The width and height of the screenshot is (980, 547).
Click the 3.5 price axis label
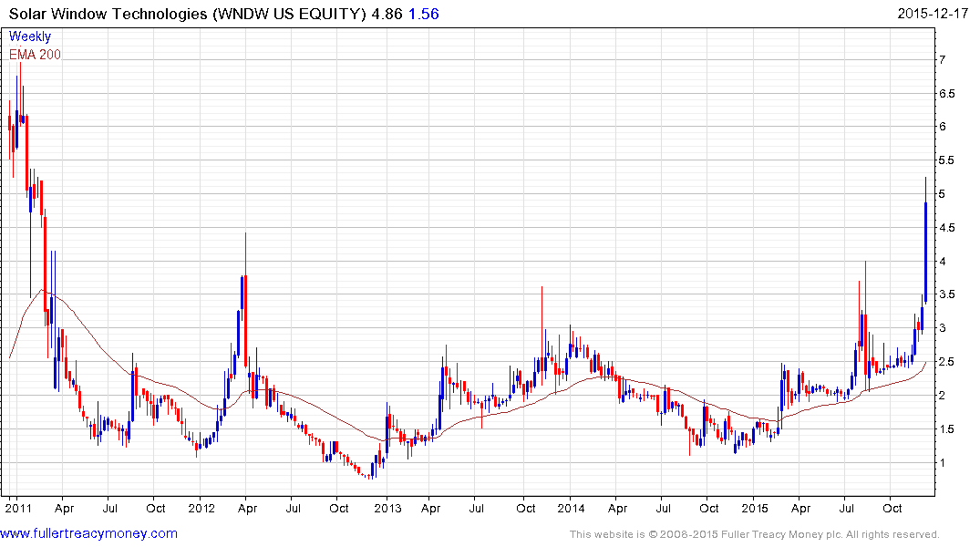(946, 294)
